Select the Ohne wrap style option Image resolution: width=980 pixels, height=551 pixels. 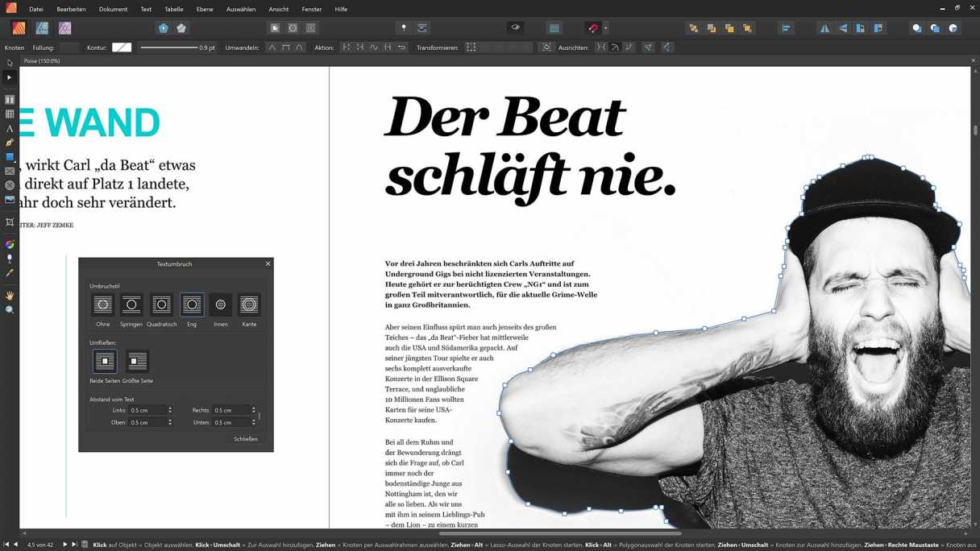coord(102,305)
